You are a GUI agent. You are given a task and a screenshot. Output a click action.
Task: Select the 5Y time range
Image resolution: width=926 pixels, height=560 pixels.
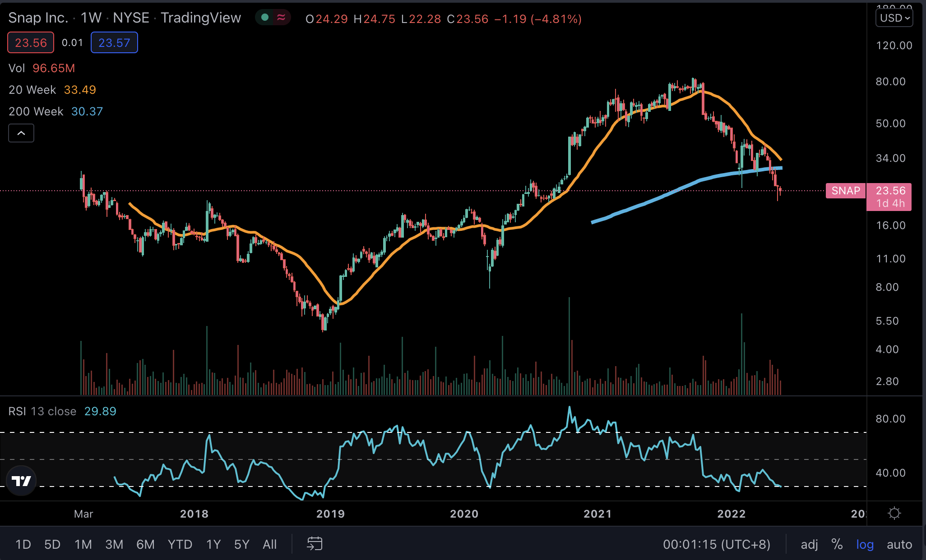pyautogui.click(x=241, y=544)
